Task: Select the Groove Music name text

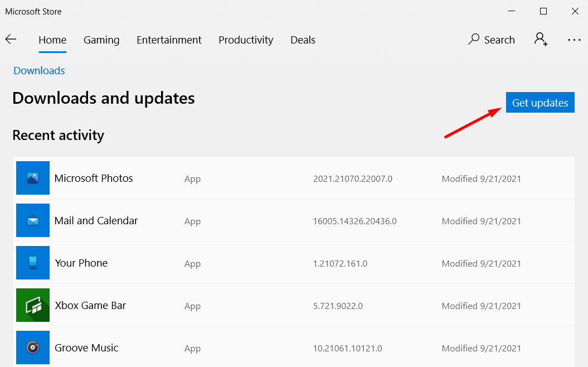Action: point(86,348)
